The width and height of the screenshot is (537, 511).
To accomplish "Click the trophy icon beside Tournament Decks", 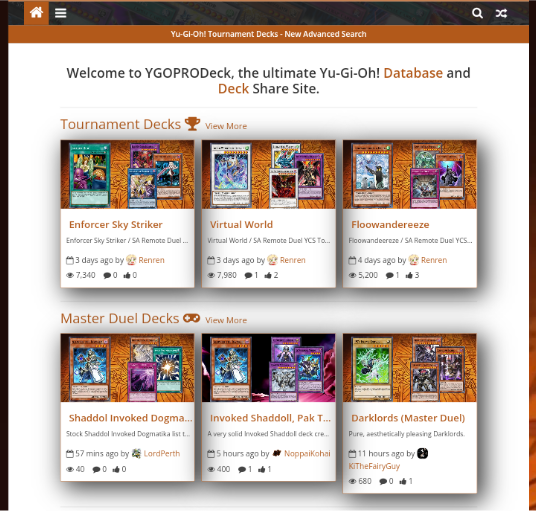I will click(192, 124).
